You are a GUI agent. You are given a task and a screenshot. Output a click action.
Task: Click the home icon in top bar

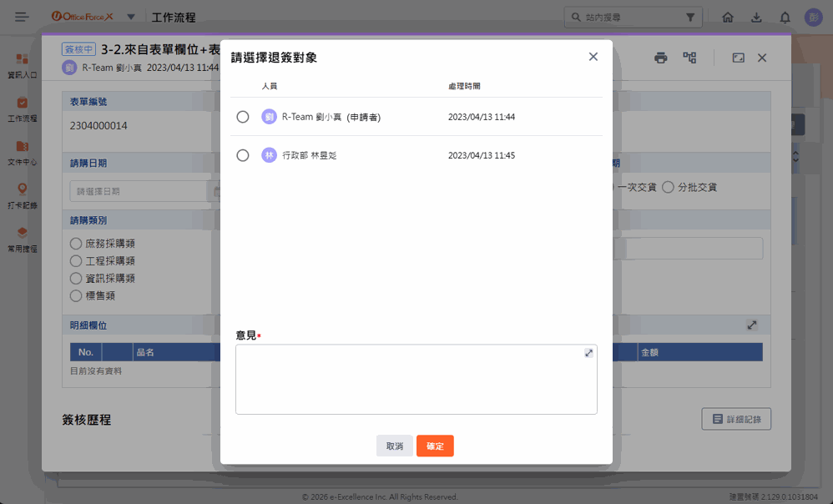(728, 18)
